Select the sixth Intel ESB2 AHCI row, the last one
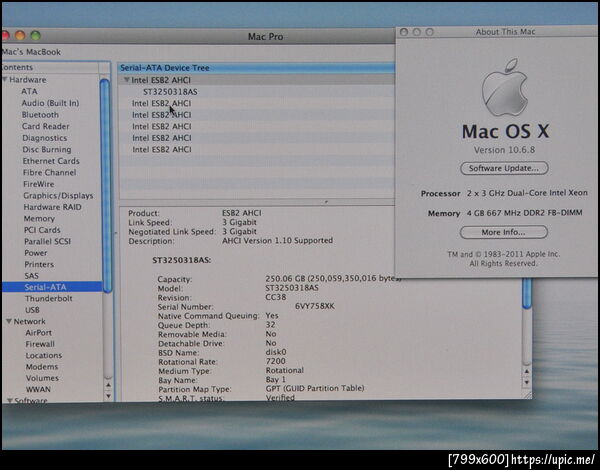 pos(161,149)
